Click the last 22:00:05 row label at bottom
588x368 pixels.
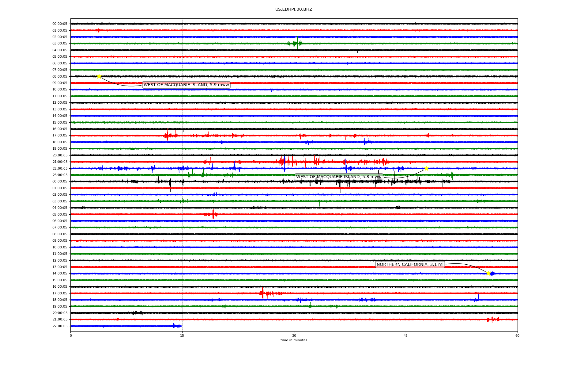coord(60,326)
